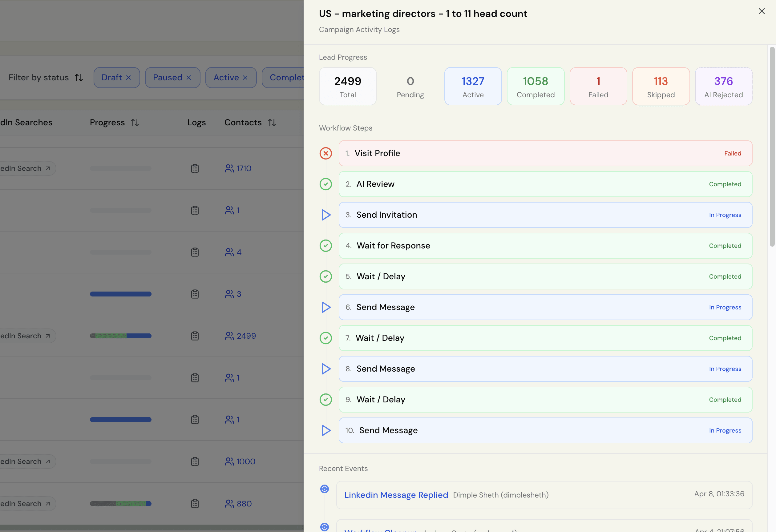Click the check icon beside AI Review
The height and width of the screenshot is (532, 776).
pyautogui.click(x=325, y=184)
